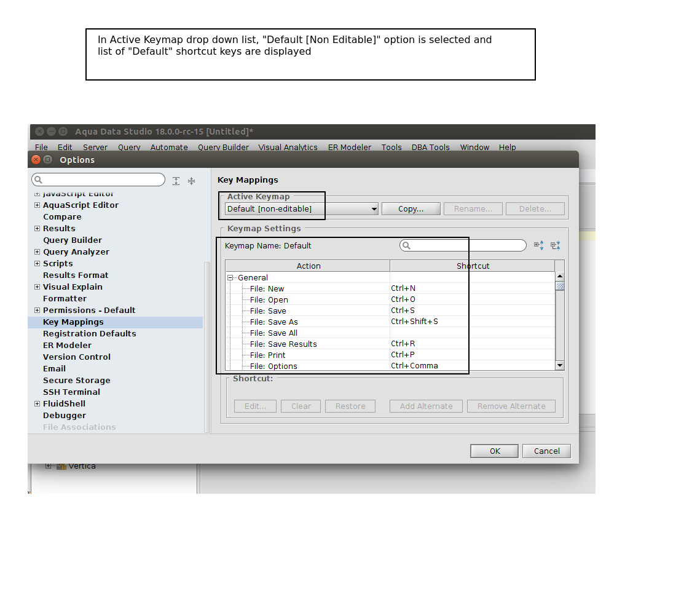
Task: Select Secure Storage in options tree
Action: (76, 380)
